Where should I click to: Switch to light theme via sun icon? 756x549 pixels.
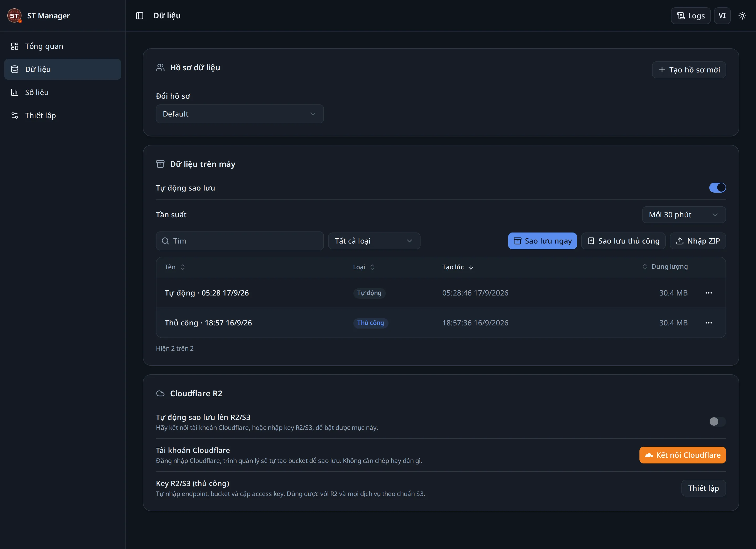(742, 16)
